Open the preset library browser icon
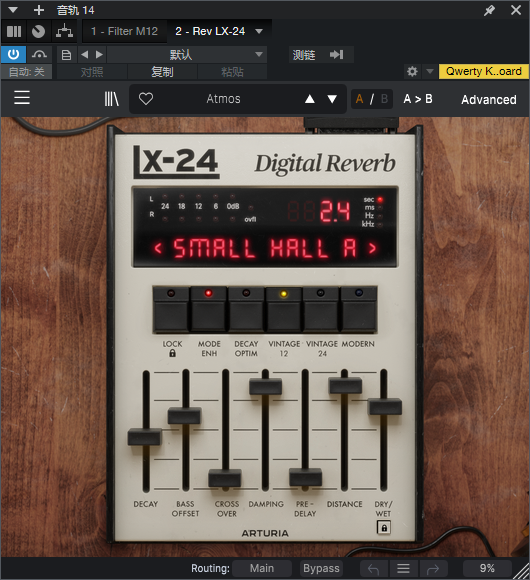This screenshot has height=580, width=530. [111, 99]
